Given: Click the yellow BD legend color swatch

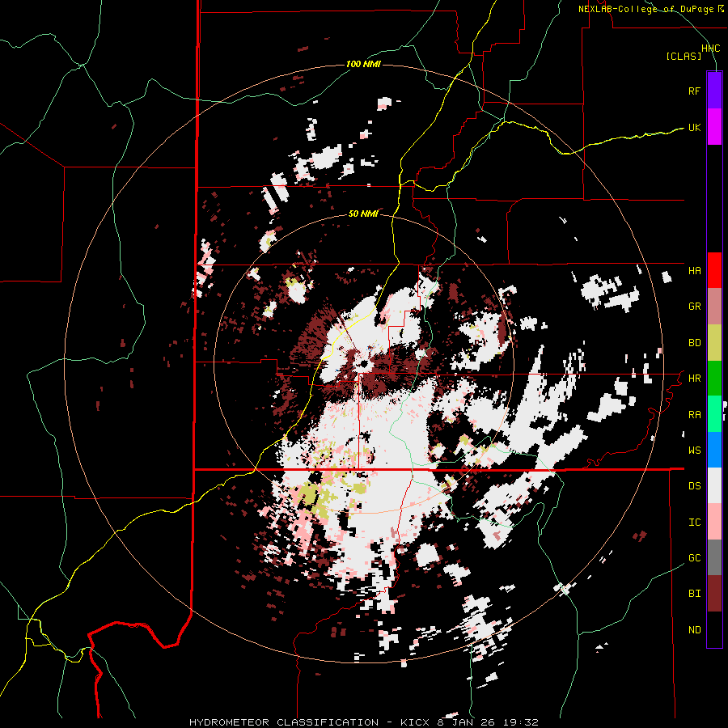Looking at the screenshot, I should tap(714, 342).
